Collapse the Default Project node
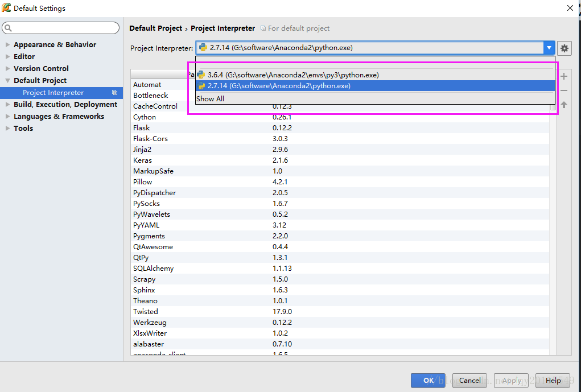581x392 pixels. 7,80
